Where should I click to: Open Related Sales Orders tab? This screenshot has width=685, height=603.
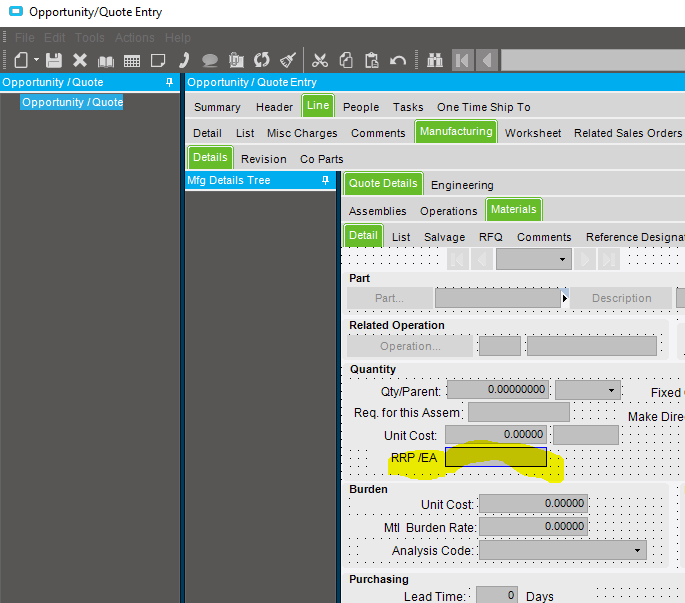click(628, 133)
